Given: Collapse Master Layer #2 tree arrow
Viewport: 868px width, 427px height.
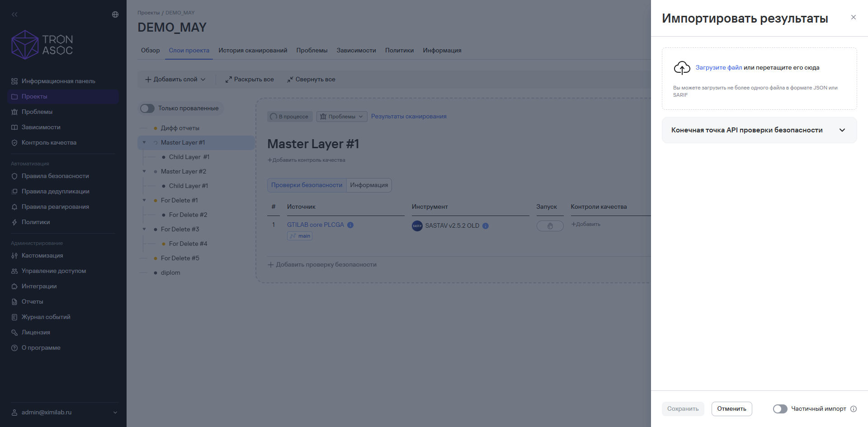Looking at the screenshot, I should 144,172.
